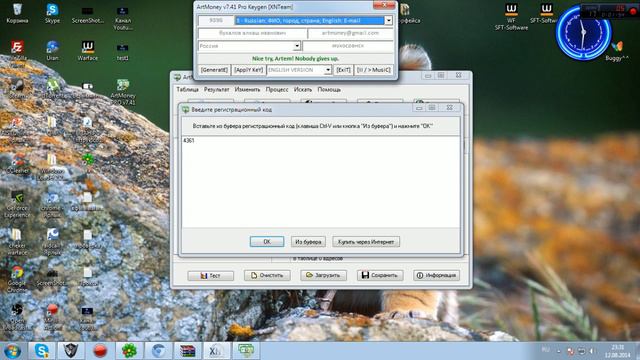
Task: Open the Результат menu in ArtMoney
Action: click(216, 89)
